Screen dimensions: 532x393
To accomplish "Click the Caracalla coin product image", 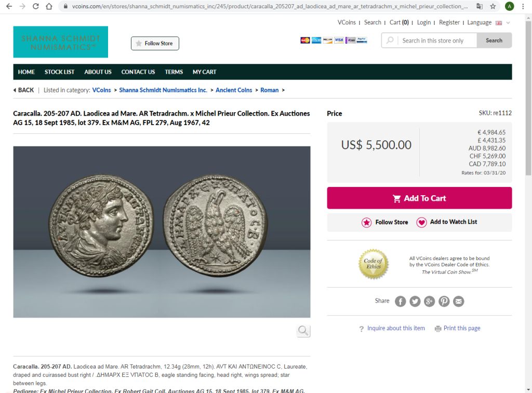I will (162, 232).
